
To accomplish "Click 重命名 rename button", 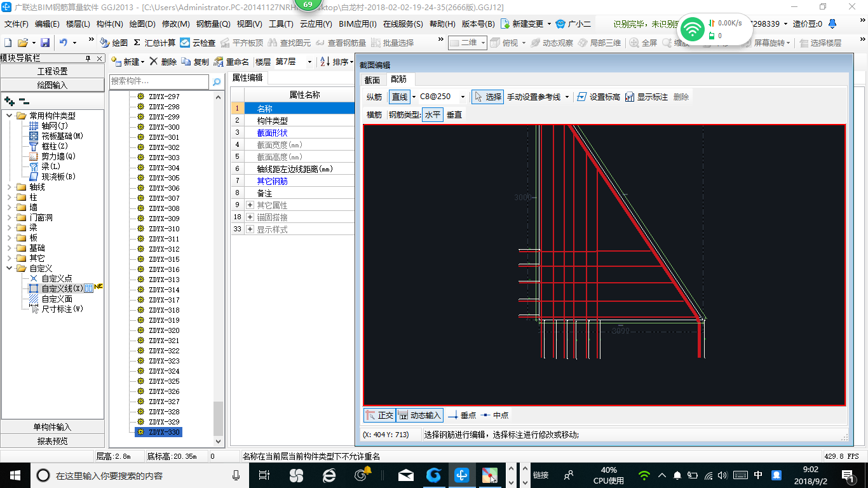I will pyautogui.click(x=232, y=62).
